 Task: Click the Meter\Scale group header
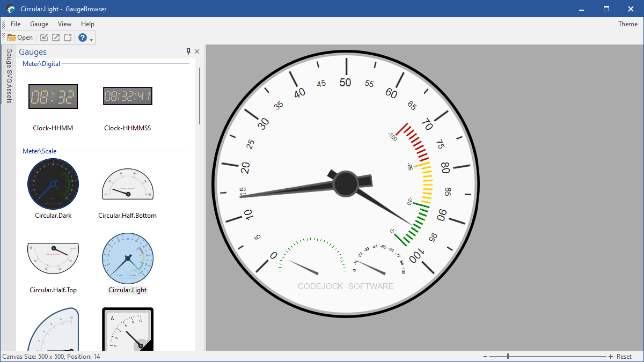pyautogui.click(x=39, y=151)
